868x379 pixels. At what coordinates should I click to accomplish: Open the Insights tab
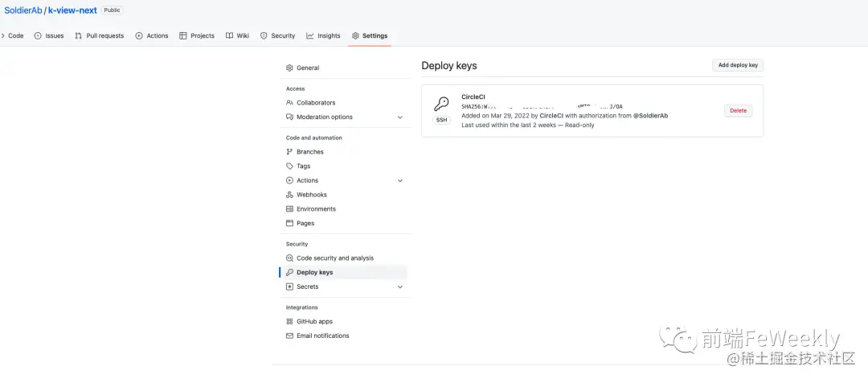coord(323,35)
